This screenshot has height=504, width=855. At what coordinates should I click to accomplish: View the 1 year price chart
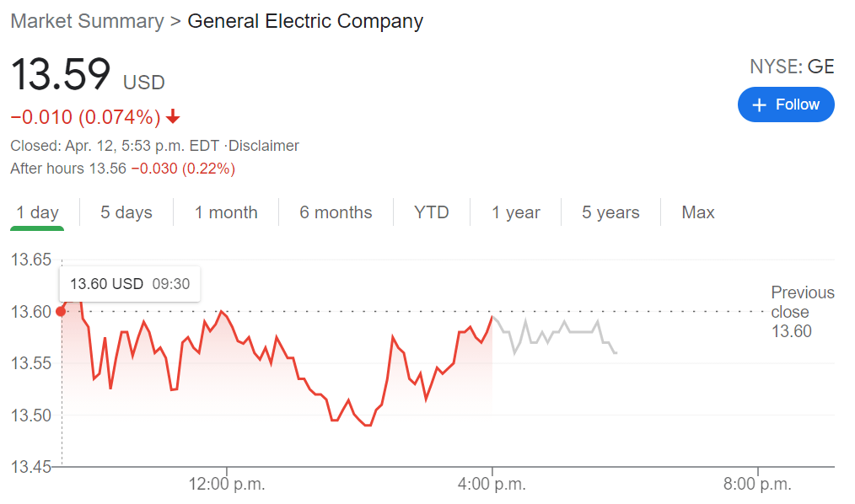515,212
